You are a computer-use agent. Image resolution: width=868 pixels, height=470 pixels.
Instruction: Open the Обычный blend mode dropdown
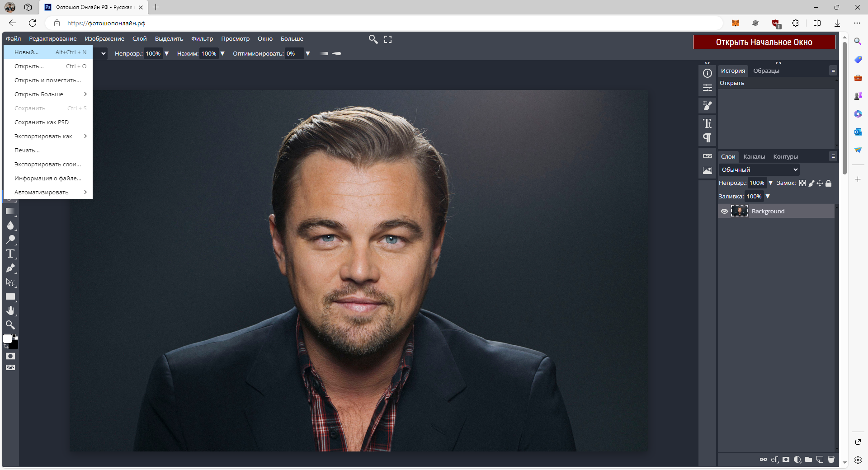tap(759, 169)
